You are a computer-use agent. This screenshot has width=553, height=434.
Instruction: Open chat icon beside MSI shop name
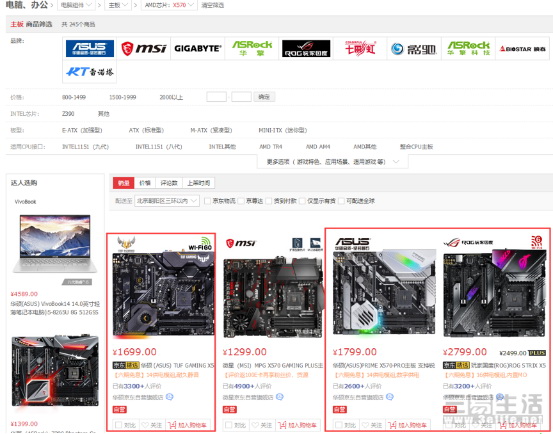pyautogui.click(x=280, y=397)
